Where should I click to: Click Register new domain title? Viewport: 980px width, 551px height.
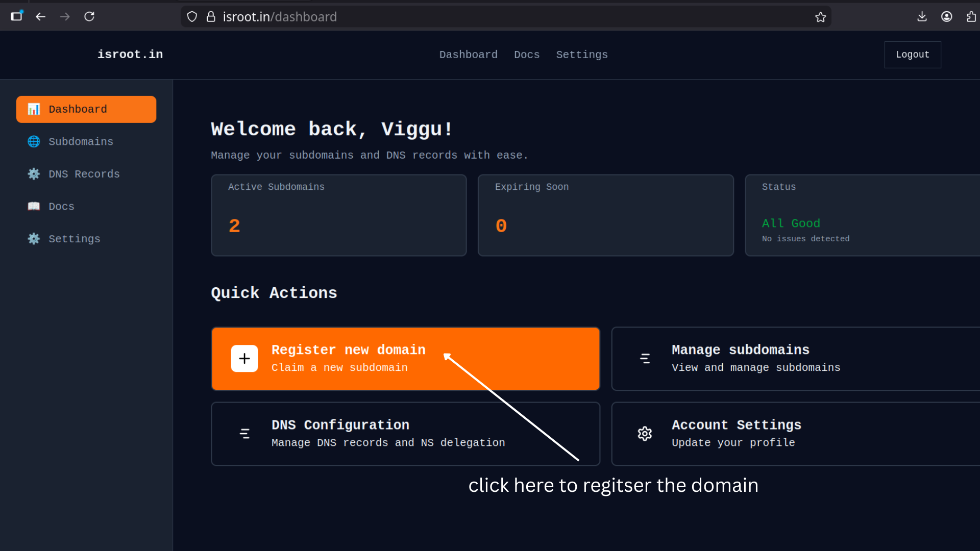tap(349, 350)
